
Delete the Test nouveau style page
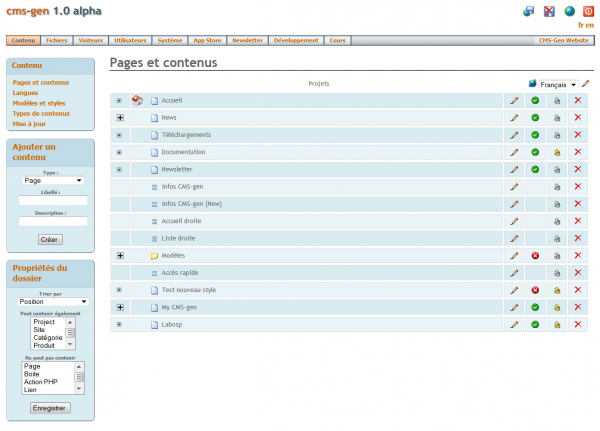578,290
